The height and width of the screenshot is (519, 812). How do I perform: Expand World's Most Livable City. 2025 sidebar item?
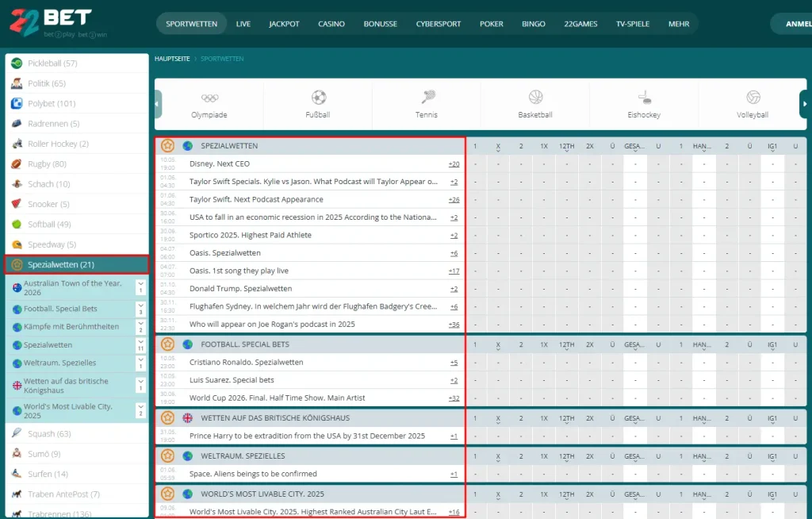coord(140,410)
